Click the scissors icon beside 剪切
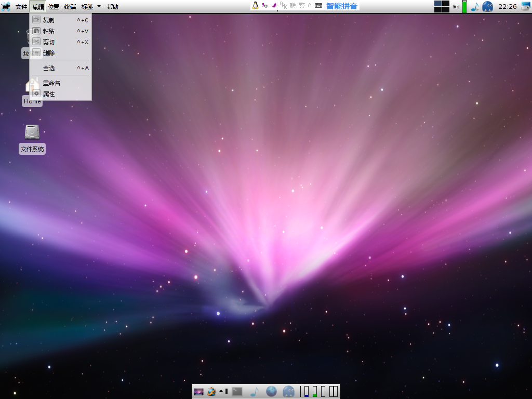Image resolution: width=532 pixels, height=399 pixels. click(x=36, y=42)
